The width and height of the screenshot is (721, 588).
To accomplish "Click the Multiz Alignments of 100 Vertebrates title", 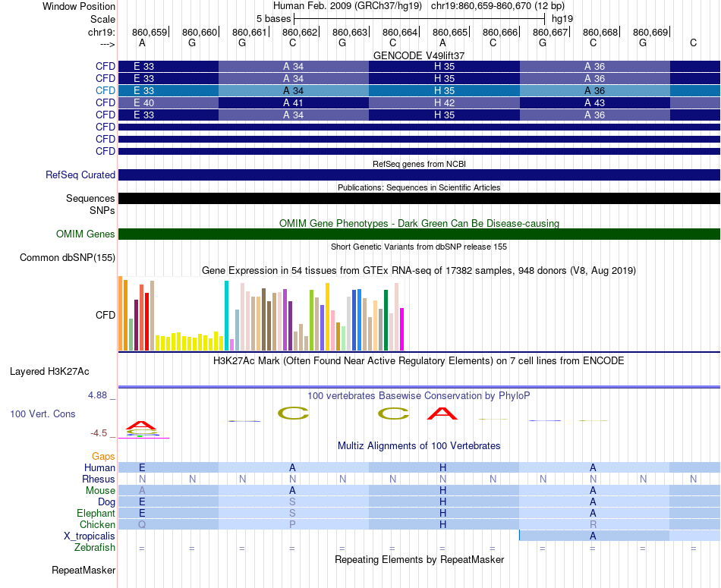I will coord(419,446).
